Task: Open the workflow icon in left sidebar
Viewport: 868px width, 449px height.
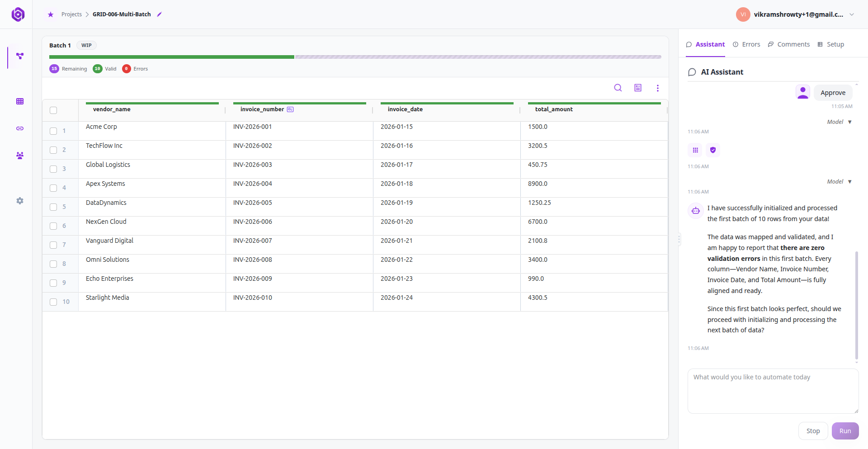Action: point(20,56)
